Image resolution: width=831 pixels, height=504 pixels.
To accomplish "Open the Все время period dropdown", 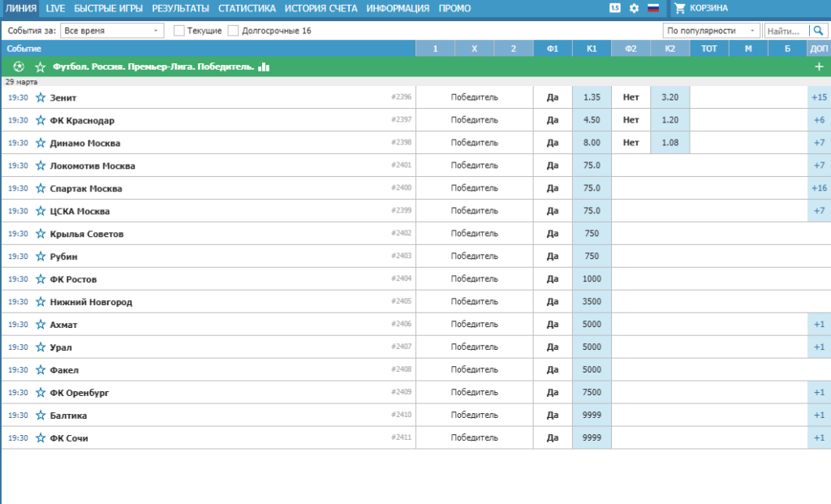I will click(112, 31).
